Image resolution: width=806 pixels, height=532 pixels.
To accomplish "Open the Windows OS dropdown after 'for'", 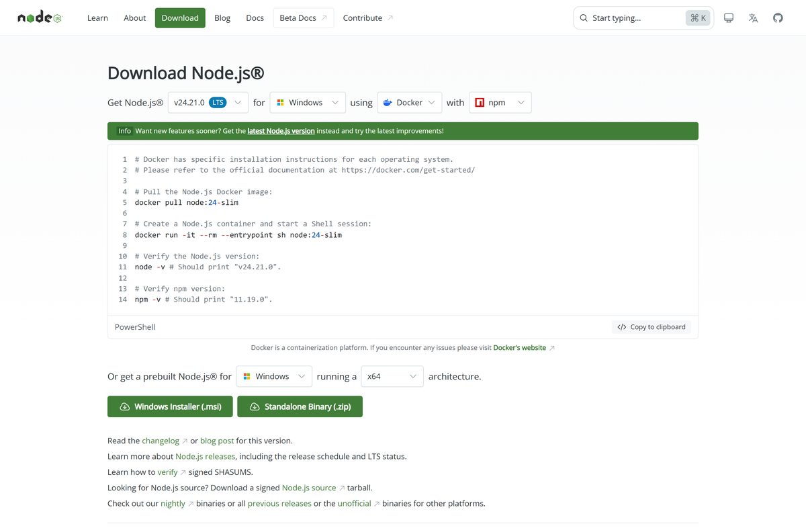I will (x=308, y=103).
